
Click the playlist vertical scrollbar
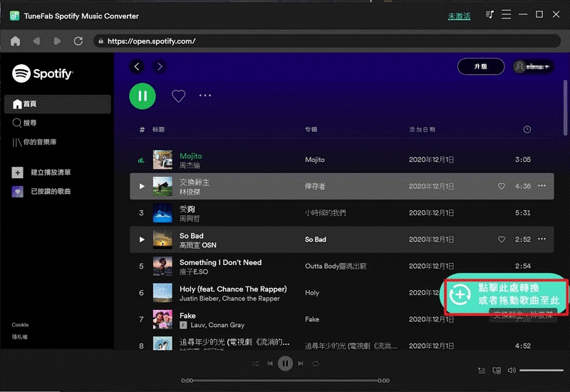565,108
